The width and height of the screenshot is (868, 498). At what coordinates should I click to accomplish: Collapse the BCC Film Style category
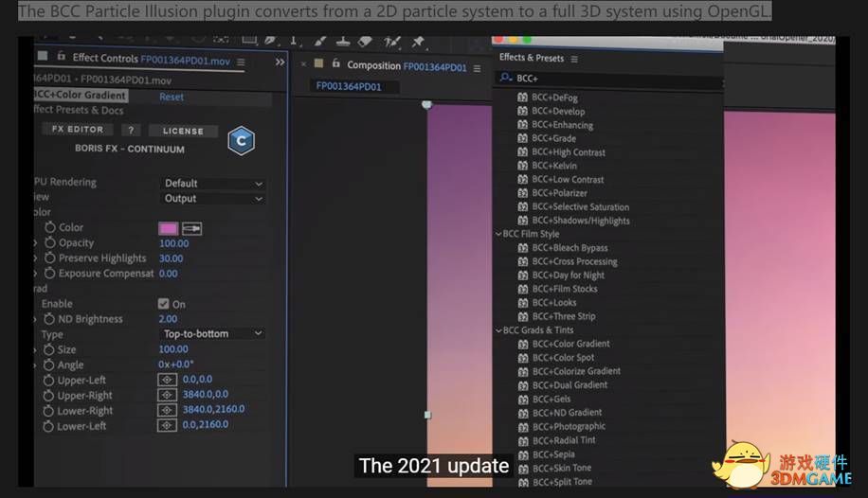pos(498,234)
